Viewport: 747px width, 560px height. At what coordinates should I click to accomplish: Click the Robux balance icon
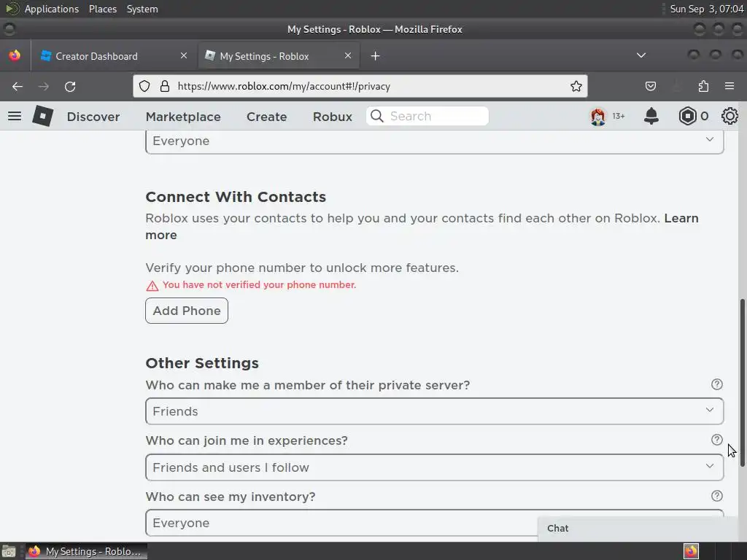click(x=687, y=116)
